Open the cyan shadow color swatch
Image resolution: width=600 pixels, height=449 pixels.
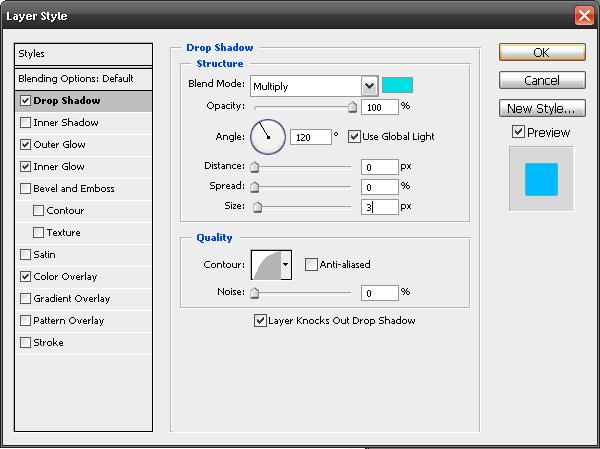(398, 85)
